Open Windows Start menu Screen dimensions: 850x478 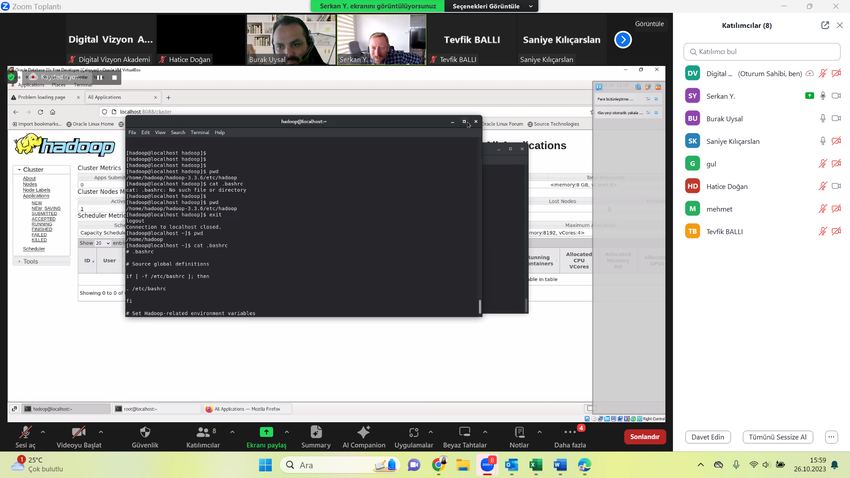[x=266, y=465]
